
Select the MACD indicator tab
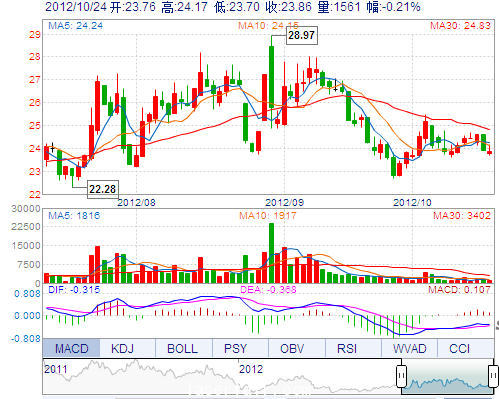coord(71,348)
